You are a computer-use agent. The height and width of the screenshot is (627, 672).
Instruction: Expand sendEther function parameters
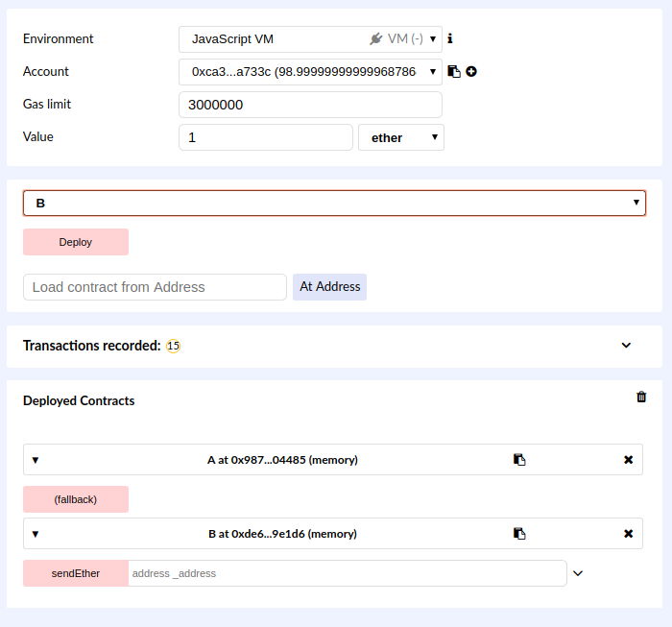578,573
